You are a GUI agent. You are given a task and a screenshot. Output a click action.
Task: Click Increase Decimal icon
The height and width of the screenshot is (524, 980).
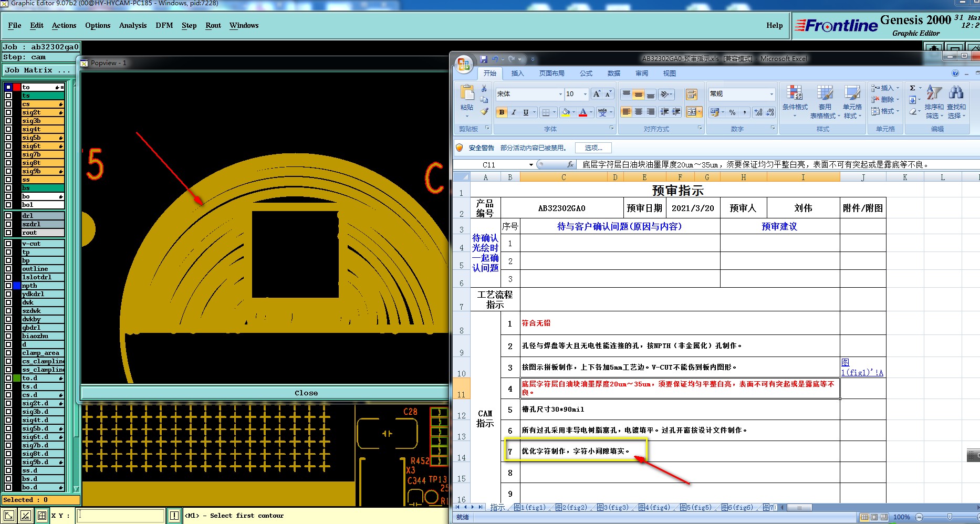pyautogui.click(x=758, y=112)
